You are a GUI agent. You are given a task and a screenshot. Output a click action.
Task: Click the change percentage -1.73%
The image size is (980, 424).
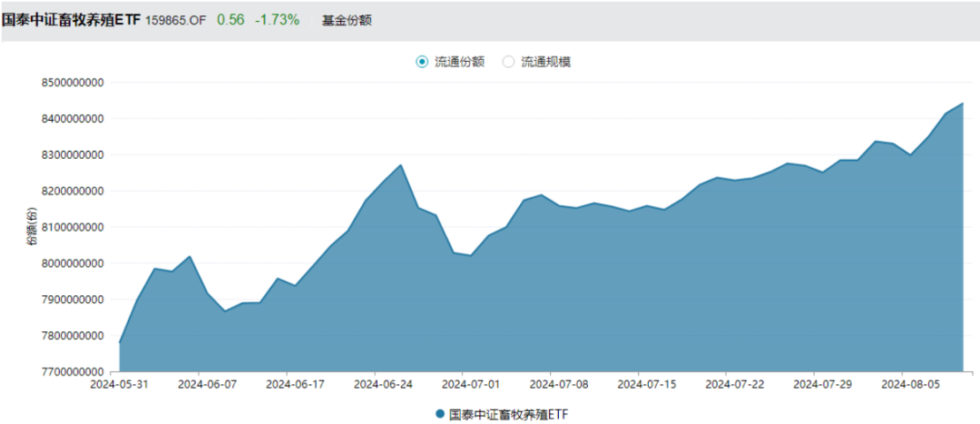click(x=277, y=20)
